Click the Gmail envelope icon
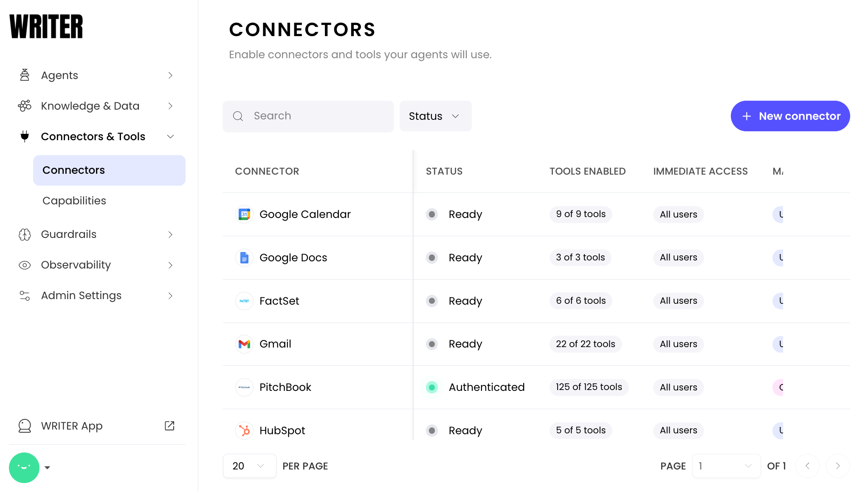This screenshot has width=868, height=492. pos(244,344)
